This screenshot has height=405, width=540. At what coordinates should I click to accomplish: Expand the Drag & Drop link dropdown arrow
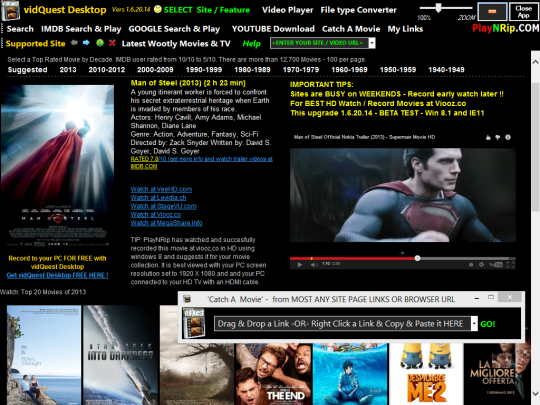click(474, 324)
